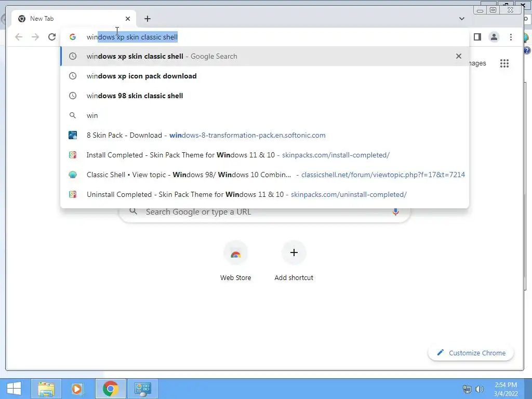Click the Classic Shell favicon in suggestions

tap(73, 175)
